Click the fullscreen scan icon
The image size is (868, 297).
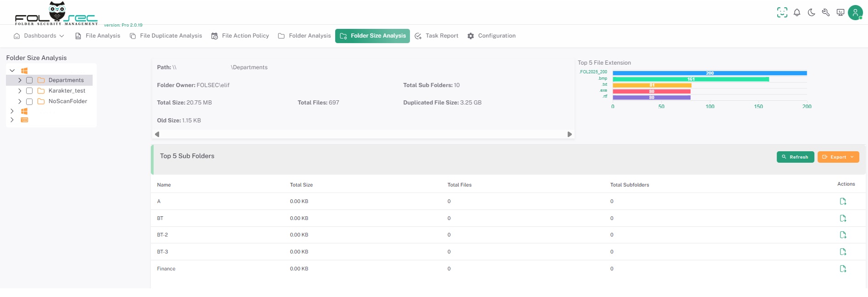point(782,13)
